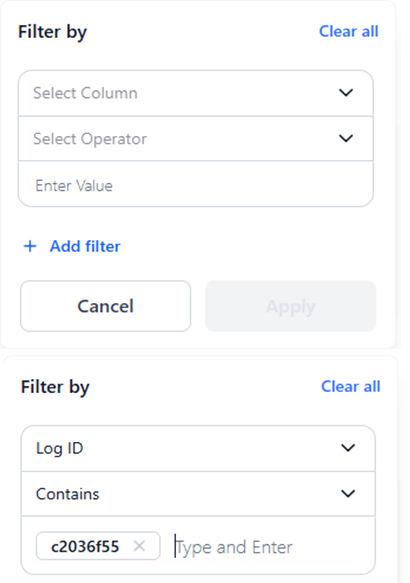Screen dimensions: 410x583
Task: Remove the c2036f55 tag with its X icon
Action: [139, 546]
